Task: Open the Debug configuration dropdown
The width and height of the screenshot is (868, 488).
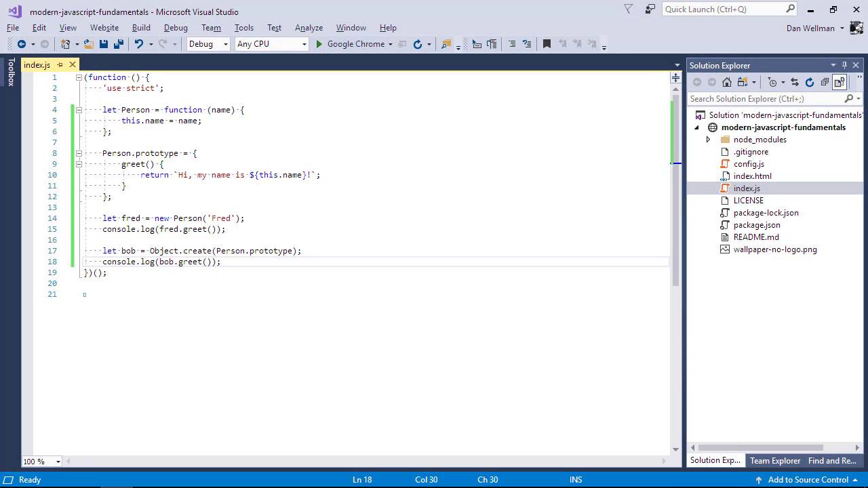Action: click(226, 44)
